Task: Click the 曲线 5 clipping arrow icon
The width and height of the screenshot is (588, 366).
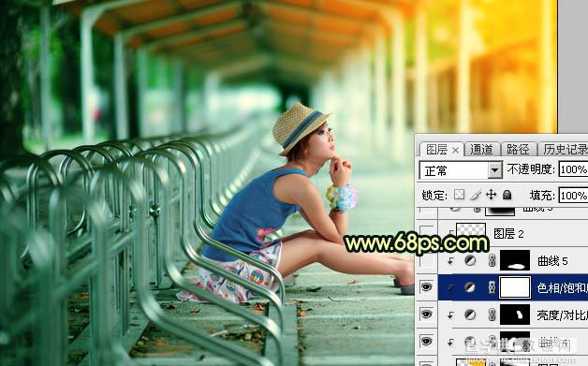Action: pyautogui.click(x=450, y=261)
